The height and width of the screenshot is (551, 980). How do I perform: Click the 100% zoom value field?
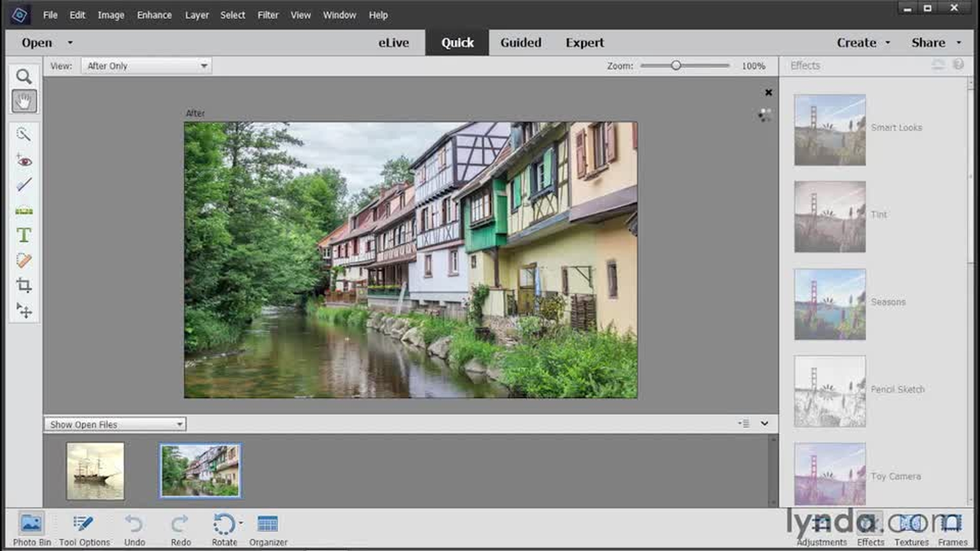click(x=753, y=66)
